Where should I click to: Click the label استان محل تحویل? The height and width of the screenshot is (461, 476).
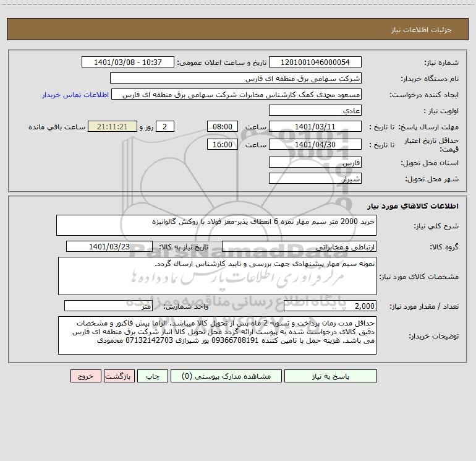[430, 163]
